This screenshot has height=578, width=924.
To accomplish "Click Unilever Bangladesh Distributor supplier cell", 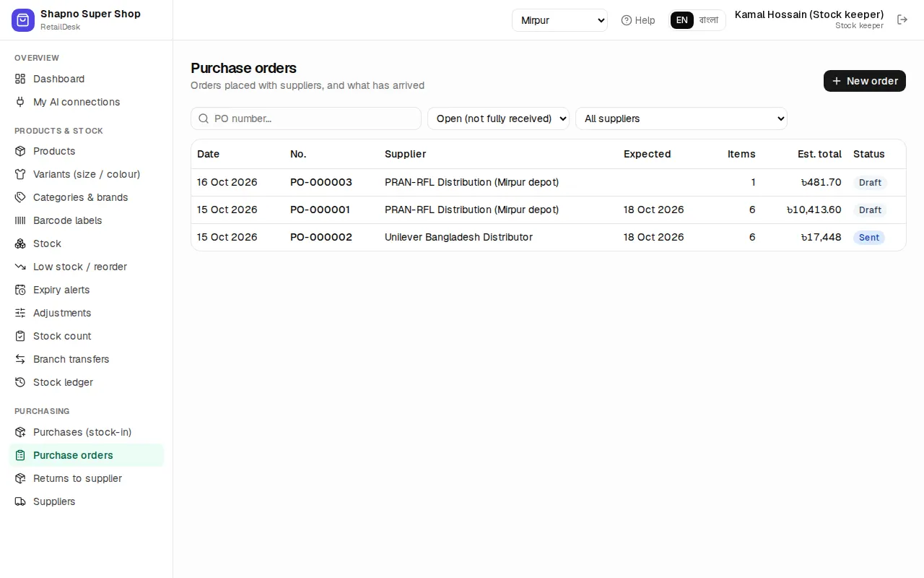I will 458,237.
